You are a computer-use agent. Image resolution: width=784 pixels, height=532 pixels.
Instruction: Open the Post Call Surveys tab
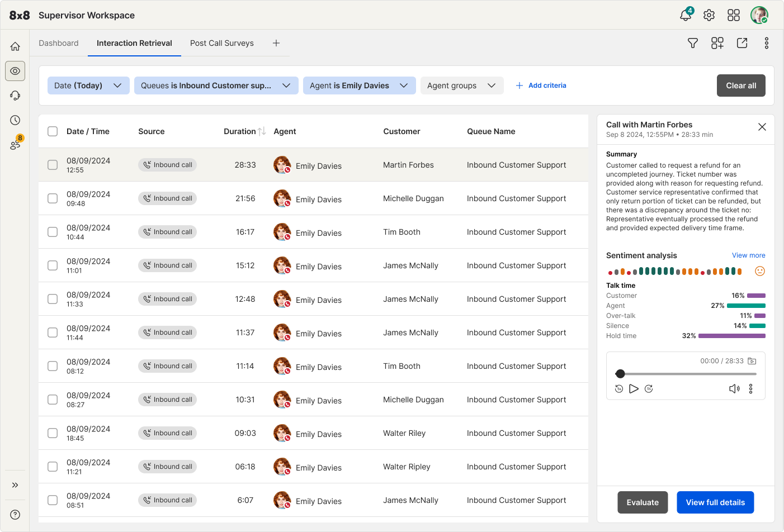(x=222, y=43)
